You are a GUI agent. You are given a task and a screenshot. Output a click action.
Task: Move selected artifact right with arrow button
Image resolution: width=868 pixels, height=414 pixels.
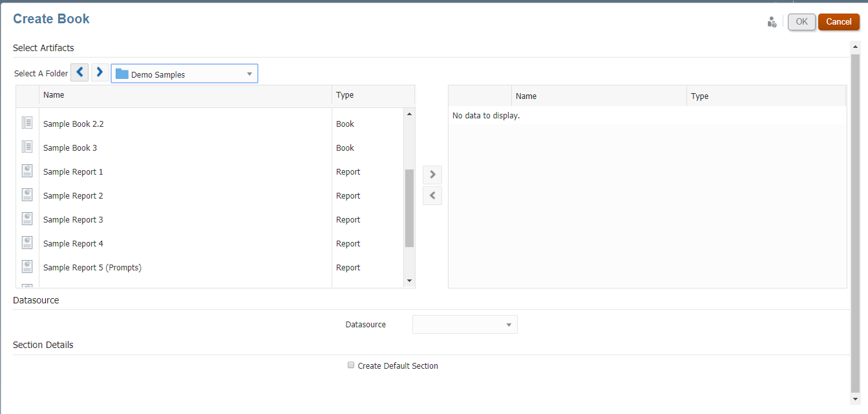pos(432,175)
